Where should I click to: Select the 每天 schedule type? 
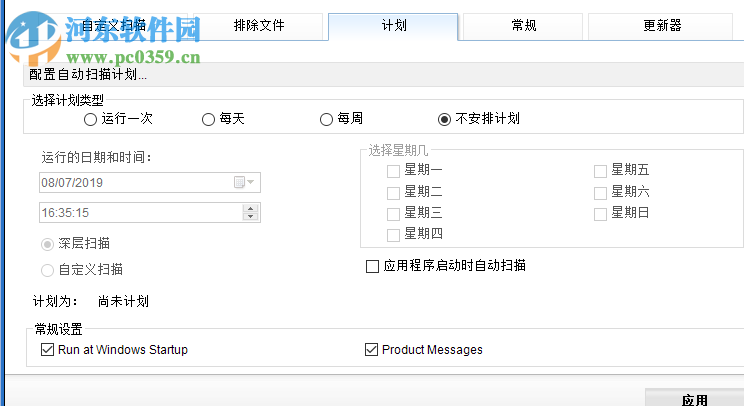208,119
